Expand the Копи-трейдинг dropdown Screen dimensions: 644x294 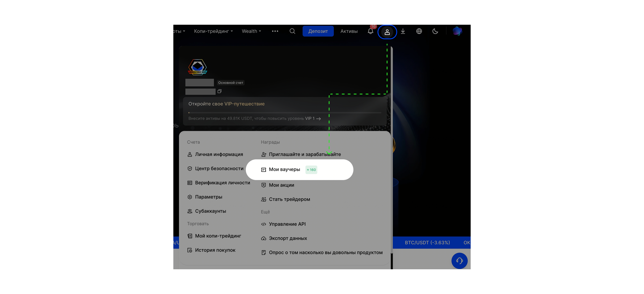pyautogui.click(x=213, y=31)
